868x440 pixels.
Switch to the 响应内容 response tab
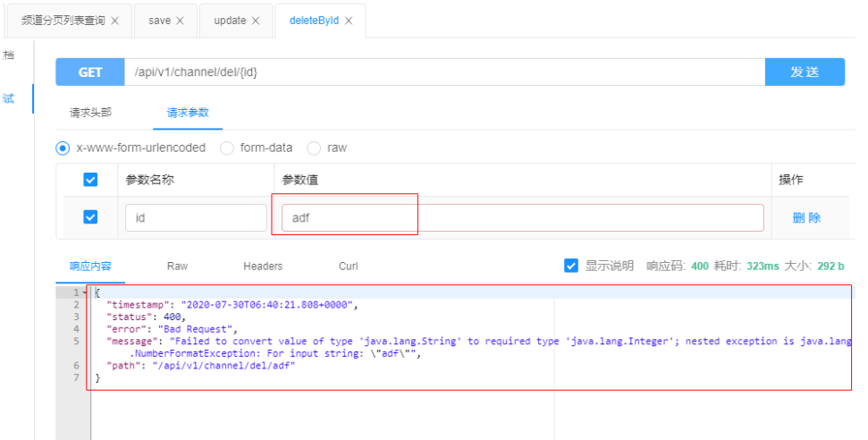[x=91, y=266]
